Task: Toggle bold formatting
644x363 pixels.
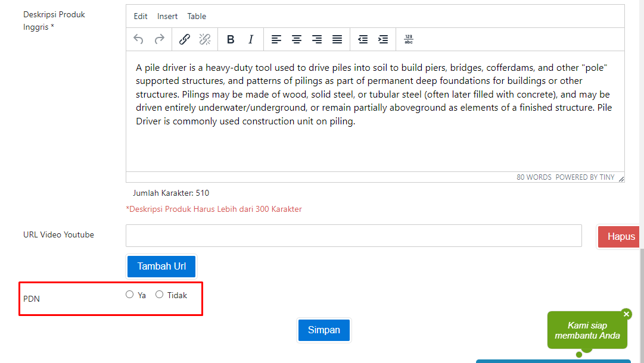Action: (231, 39)
